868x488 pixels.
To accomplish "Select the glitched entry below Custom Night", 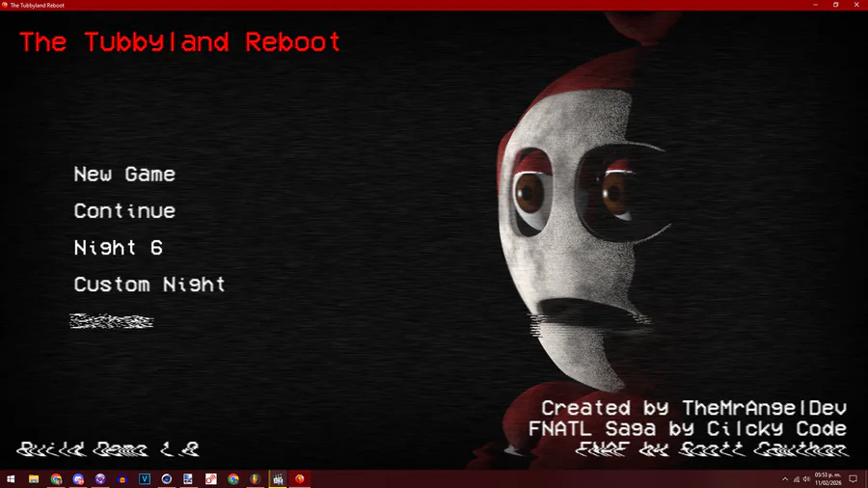I will (x=111, y=321).
